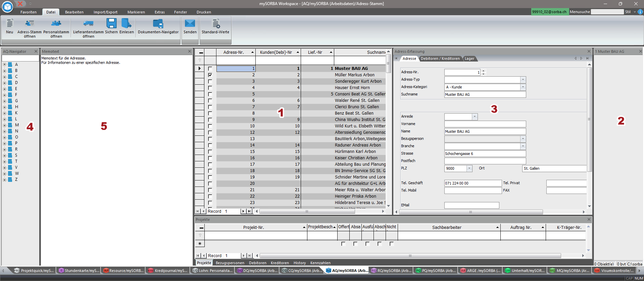Image resolution: width=644 pixels, height=281 pixels.
Task: Open the Anrede dropdown
Action: tap(475, 117)
